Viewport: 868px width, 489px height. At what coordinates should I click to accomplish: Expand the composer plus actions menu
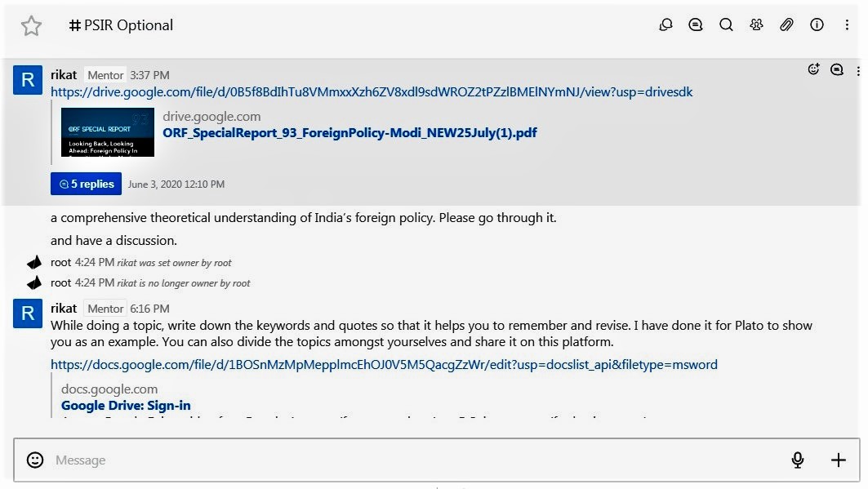[839, 460]
